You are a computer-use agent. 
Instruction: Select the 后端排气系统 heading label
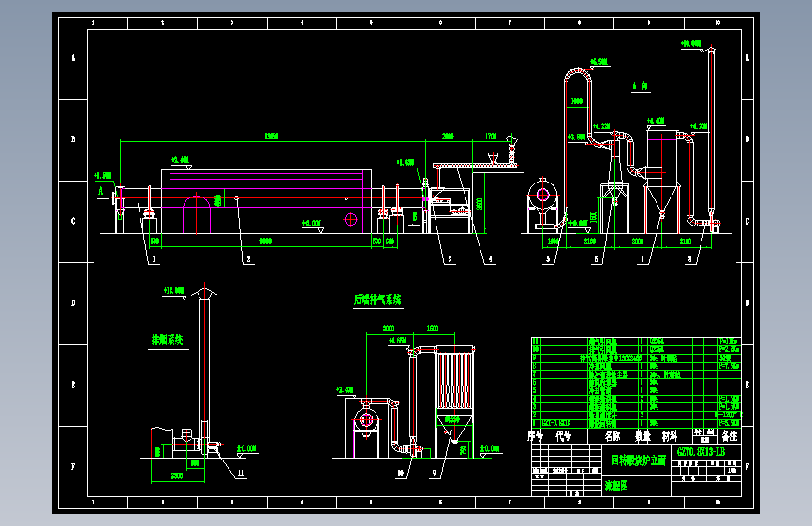[377, 300]
